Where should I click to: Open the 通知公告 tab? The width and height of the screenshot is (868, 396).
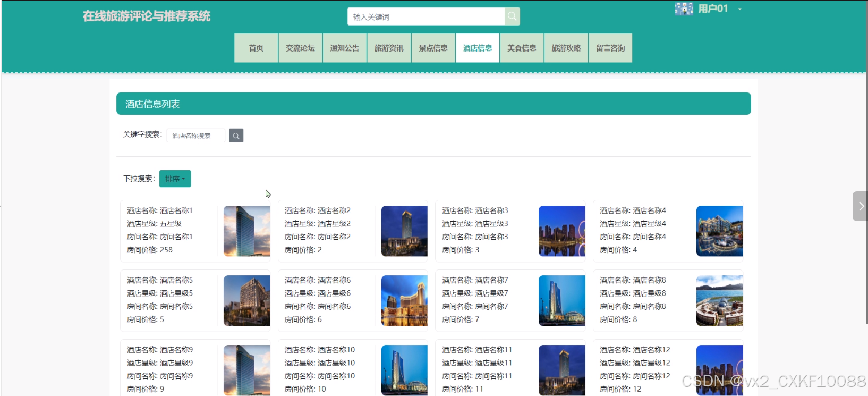(x=345, y=48)
